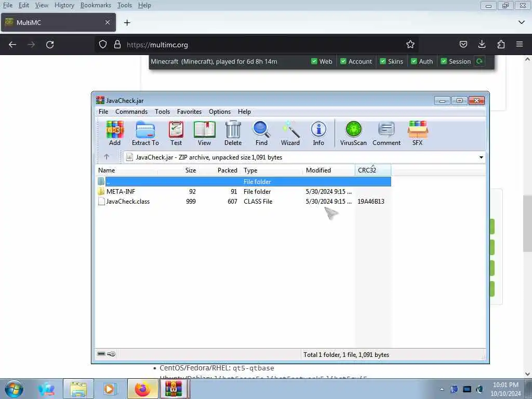Go up one folder level arrow
The image size is (532, 399).
coord(106,157)
